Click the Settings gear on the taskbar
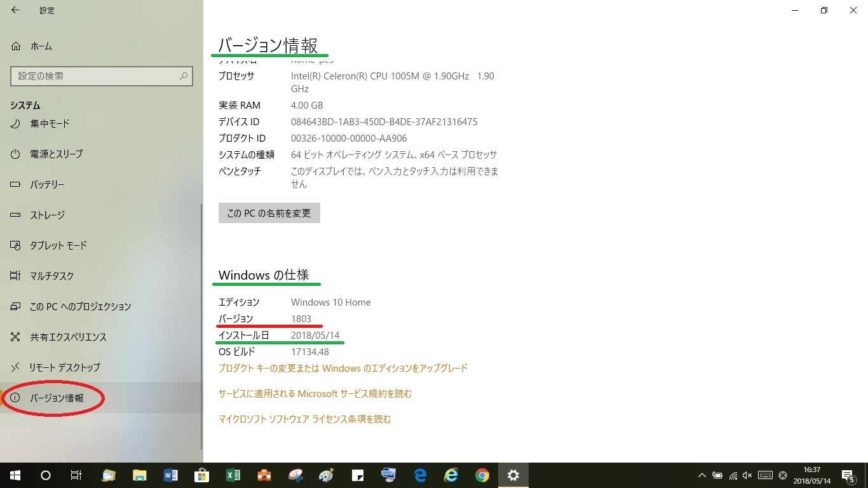The image size is (868, 488). point(513,475)
